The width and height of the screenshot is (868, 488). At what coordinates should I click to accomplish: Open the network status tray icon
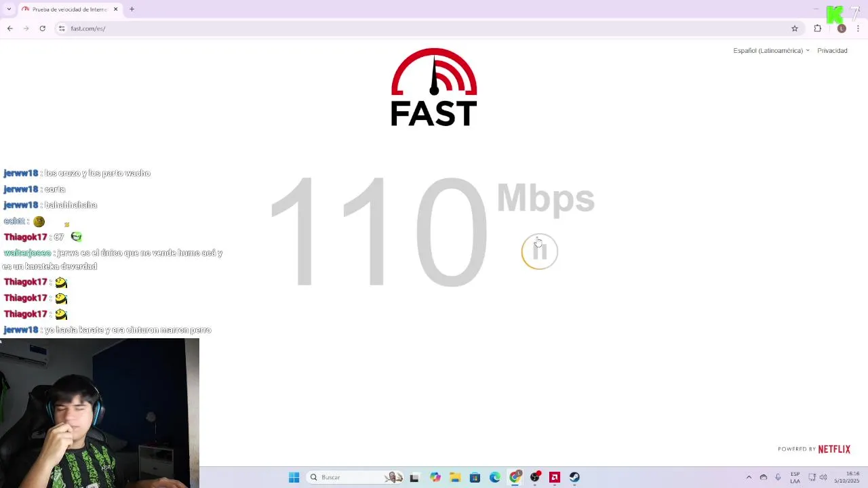pos(812,477)
